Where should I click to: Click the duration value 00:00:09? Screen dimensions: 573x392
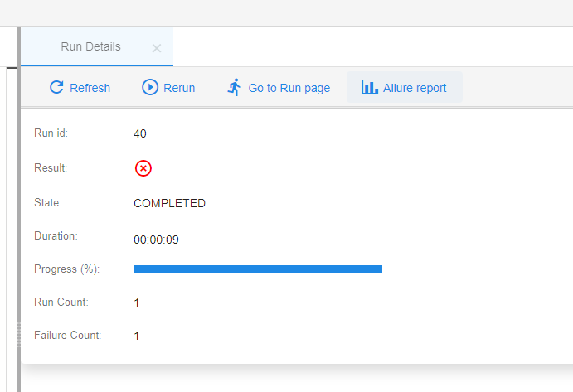tap(156, 240)
